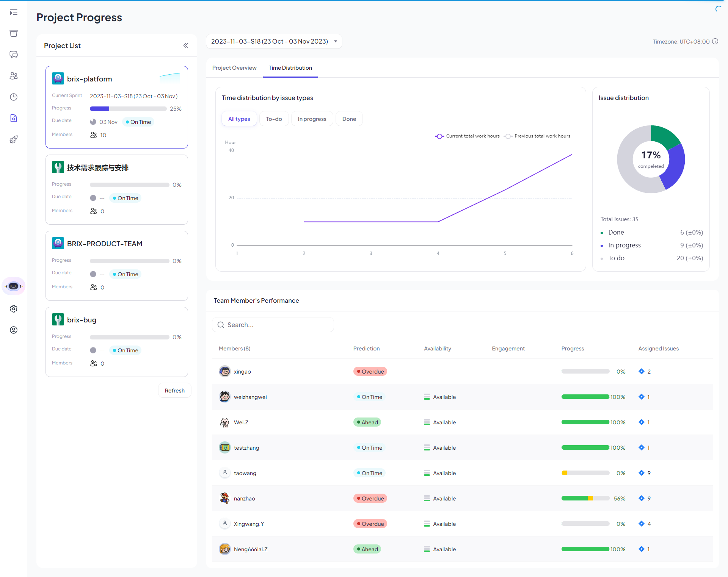Click the To do legend entry
This screenshot has width=728, height=577.
(x=652, y=258)
